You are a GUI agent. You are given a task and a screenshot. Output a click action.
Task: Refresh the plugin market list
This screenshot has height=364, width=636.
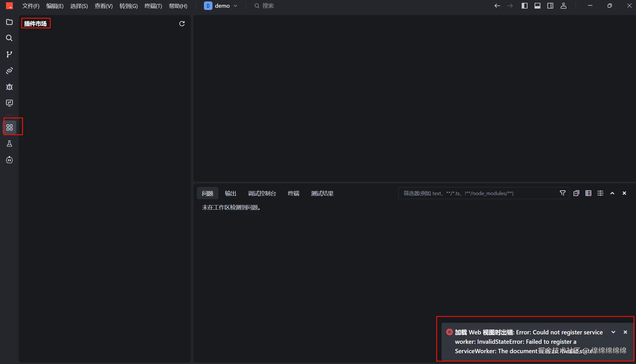point(182,24)
